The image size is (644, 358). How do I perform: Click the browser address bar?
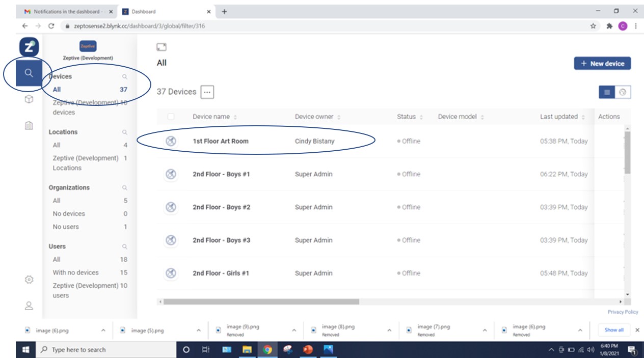(x=326, y=26)
